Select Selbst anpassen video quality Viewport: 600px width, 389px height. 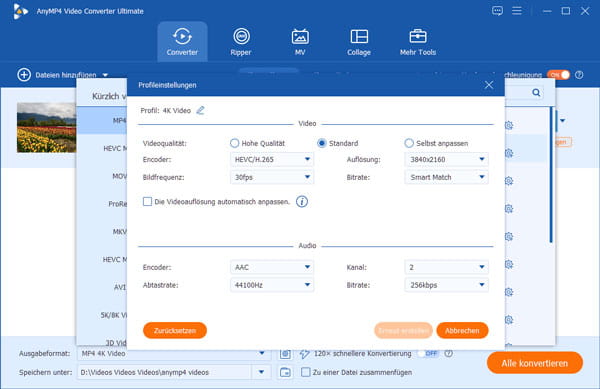(409, 143)
